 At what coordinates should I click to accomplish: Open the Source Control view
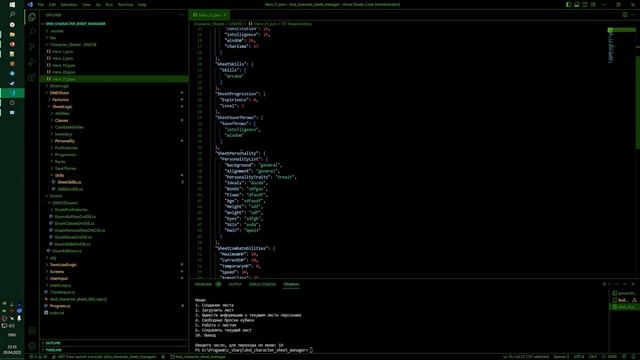coord(32,47)
